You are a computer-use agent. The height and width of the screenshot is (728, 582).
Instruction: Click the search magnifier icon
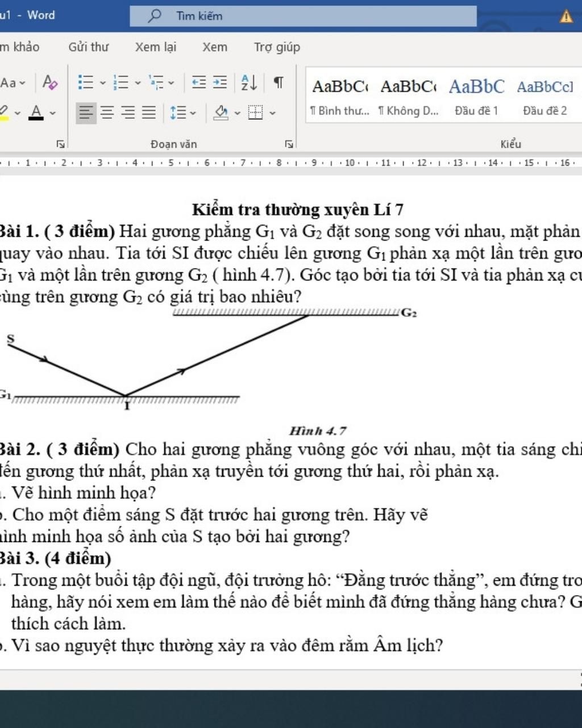(x=154, y=16)
